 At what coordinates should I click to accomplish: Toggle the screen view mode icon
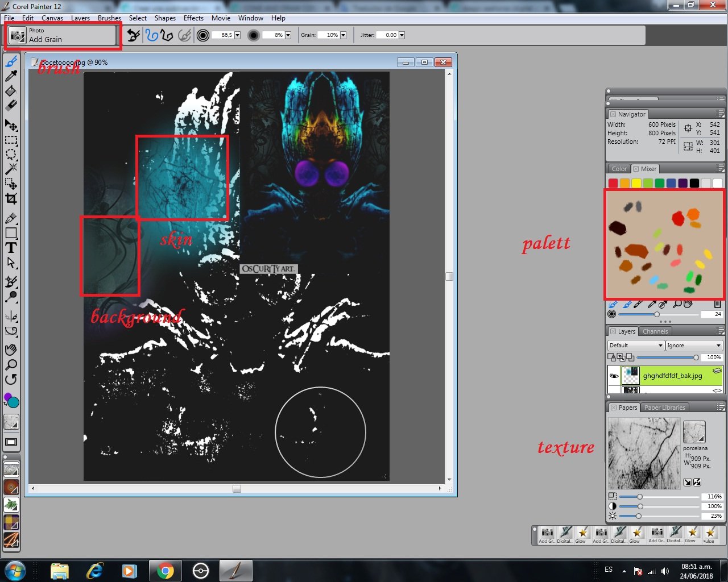coord(11,442)
